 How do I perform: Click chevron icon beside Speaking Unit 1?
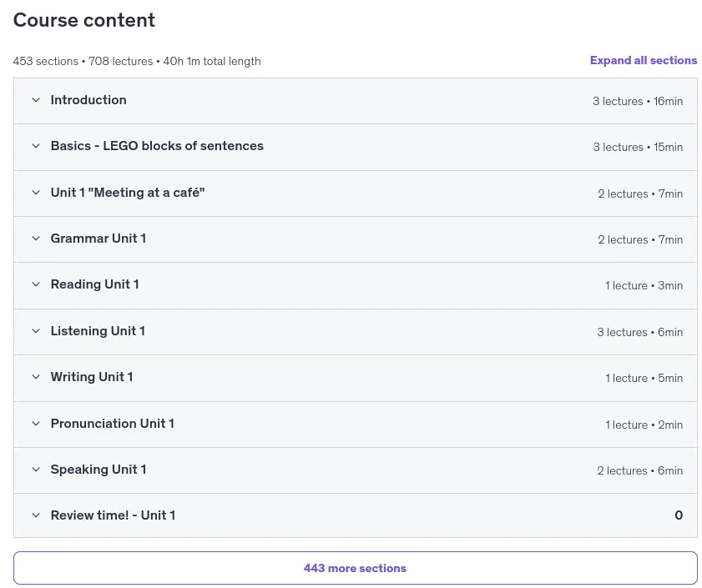click(x=36, y=470)
